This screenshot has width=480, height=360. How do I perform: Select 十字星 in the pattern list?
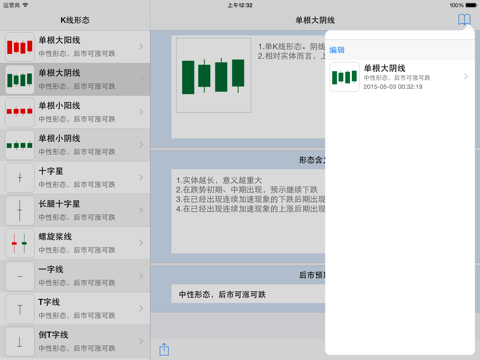tap(75, 178)
